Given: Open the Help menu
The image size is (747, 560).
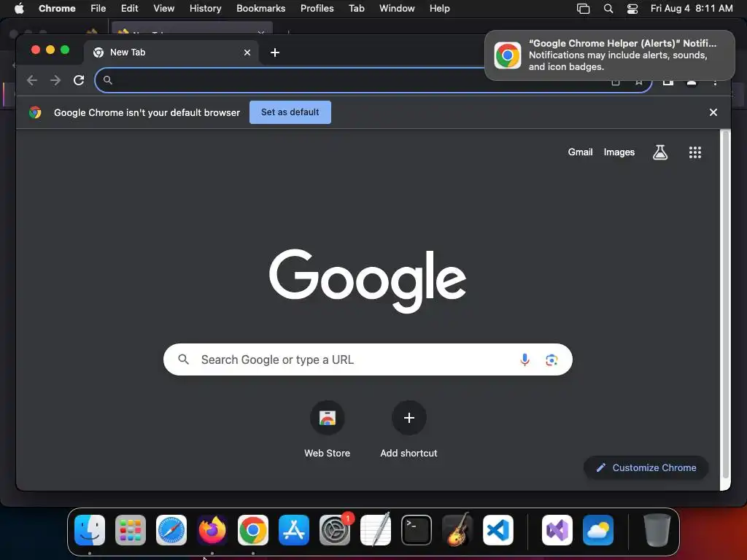Looking at the screenshot, I should [x=439, y=9].
